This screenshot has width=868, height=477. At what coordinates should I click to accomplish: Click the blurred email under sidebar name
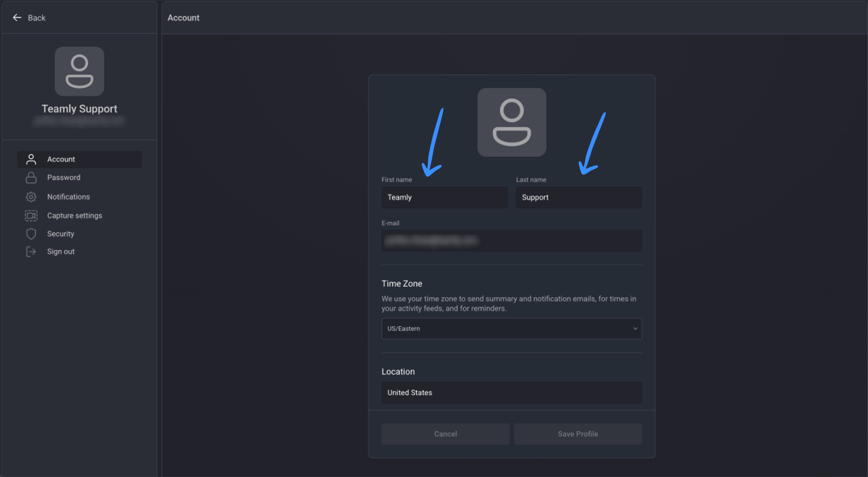79,121
